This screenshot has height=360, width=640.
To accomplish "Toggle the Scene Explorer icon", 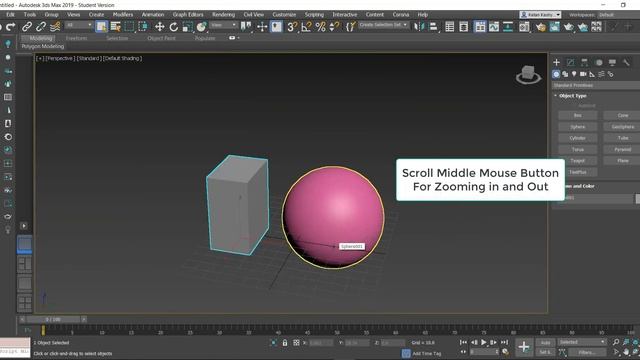I will click(x=449, y=27).
